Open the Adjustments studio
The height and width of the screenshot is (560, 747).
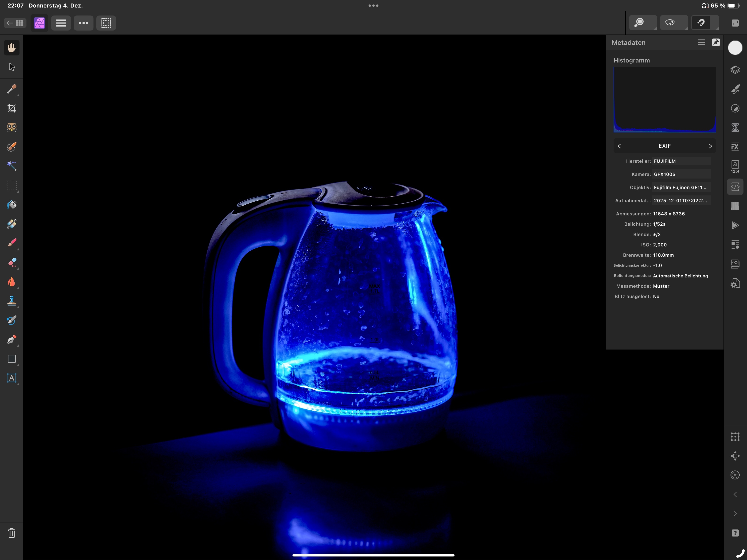735,109
